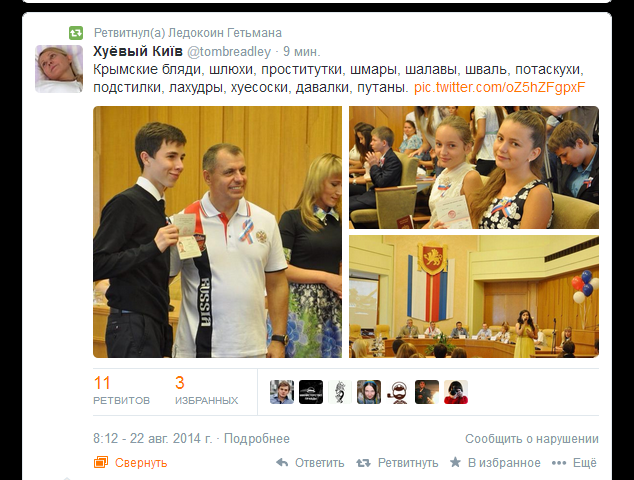
Task: Show the 3 избранных list
Action: [x=206, y=391]
